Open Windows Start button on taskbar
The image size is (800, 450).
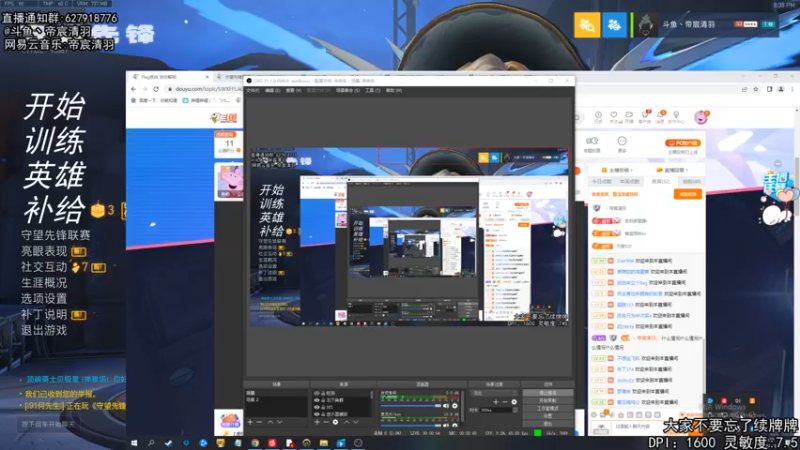tap(134, 443)
